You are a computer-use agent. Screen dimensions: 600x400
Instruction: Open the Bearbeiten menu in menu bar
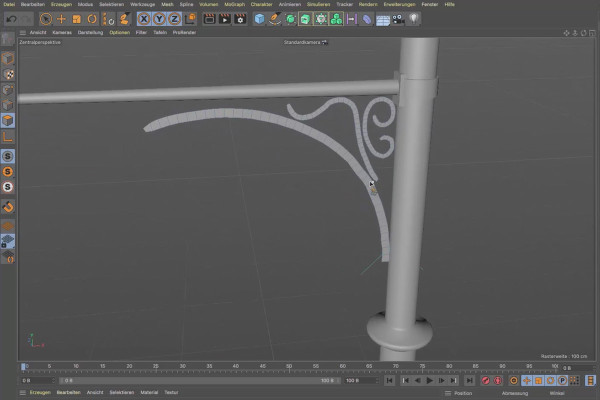33,4
